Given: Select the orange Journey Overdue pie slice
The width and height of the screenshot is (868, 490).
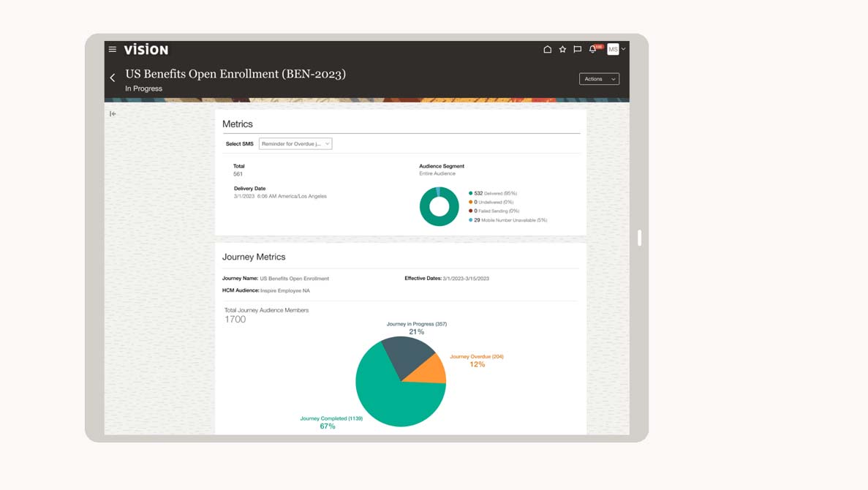Looking at the screenshot, I should pos(429,371).
